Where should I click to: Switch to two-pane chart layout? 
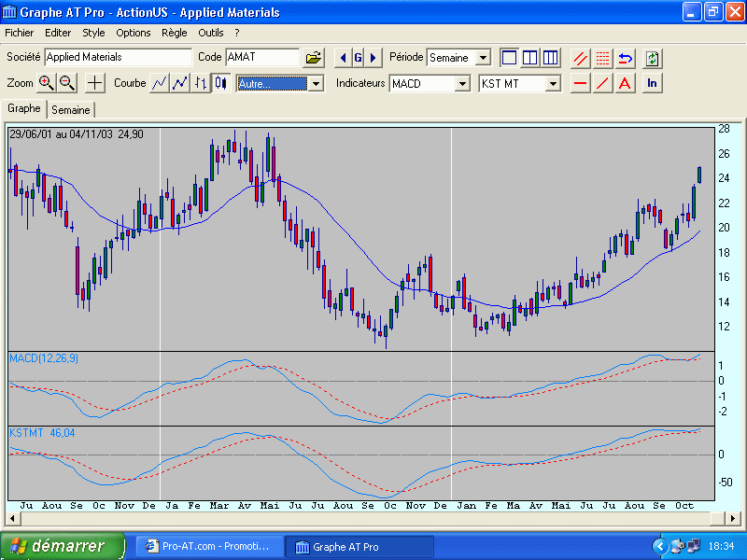pos(529,58)
